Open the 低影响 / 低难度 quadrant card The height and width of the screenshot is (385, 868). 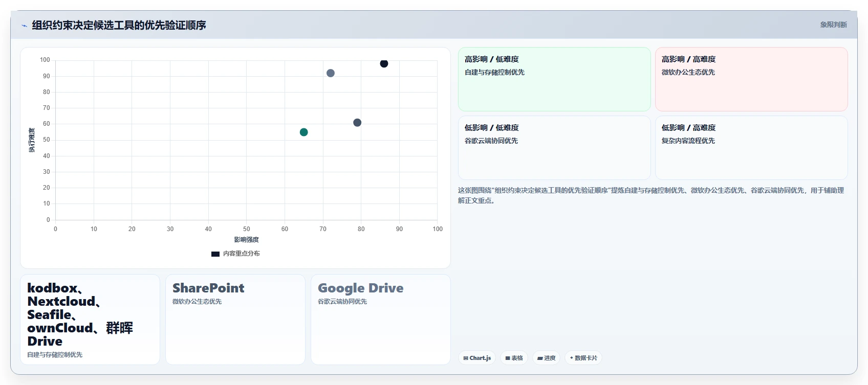tap(554, 148)
